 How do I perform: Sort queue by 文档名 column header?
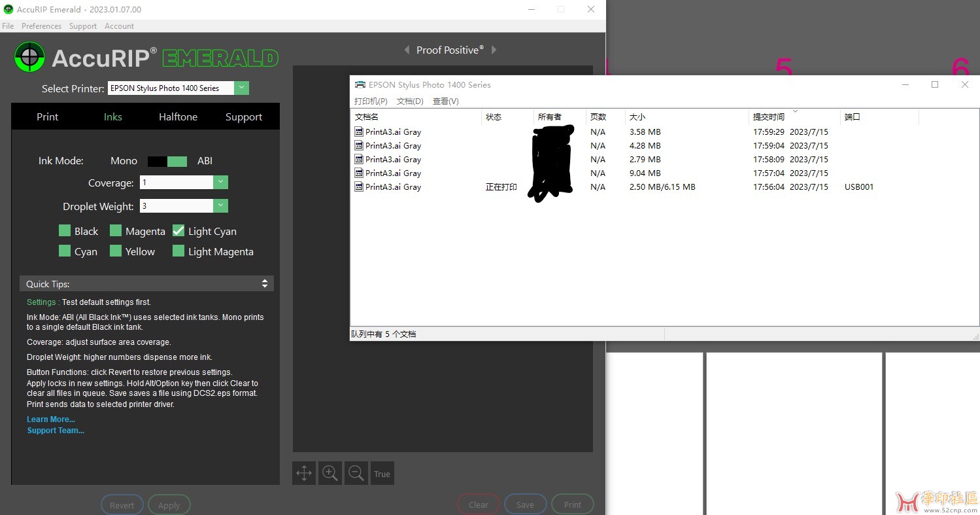(x=416, y=116)
